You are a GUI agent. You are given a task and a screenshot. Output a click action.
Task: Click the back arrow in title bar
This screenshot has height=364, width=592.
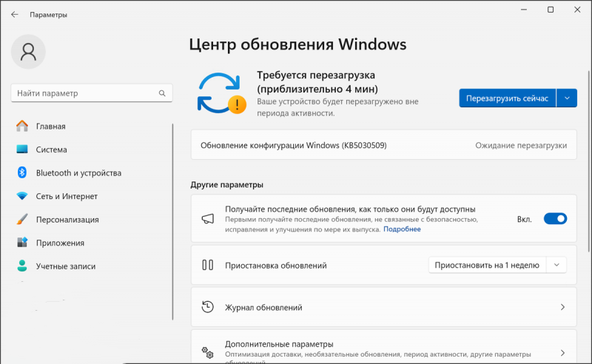point(14,14)
